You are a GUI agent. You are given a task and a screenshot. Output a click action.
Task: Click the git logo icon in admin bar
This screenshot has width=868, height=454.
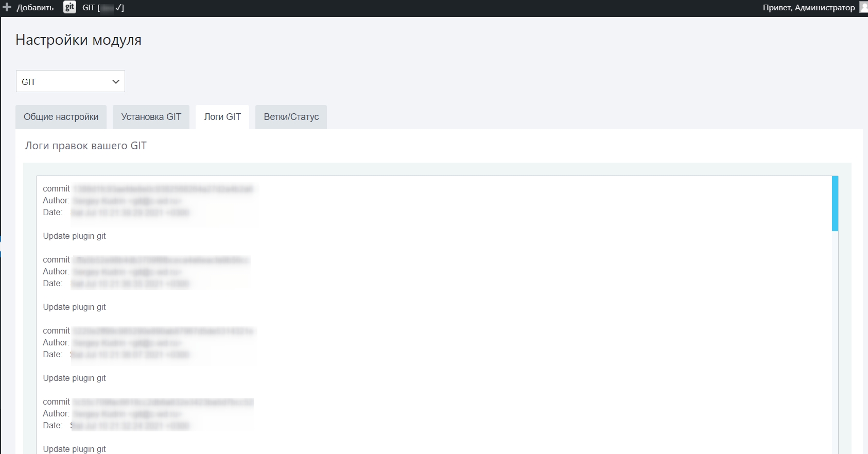70,7
